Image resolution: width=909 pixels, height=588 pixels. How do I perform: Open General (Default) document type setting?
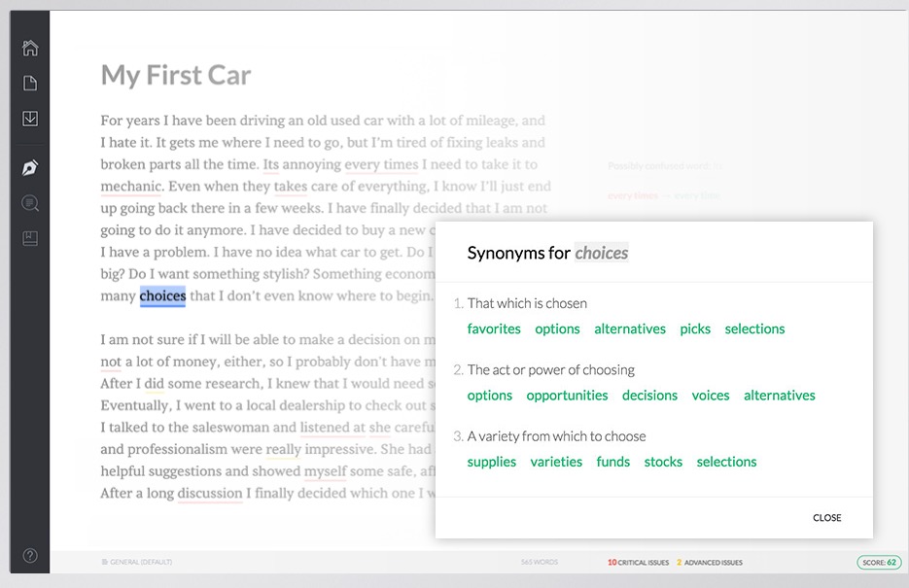pos(137,563)
